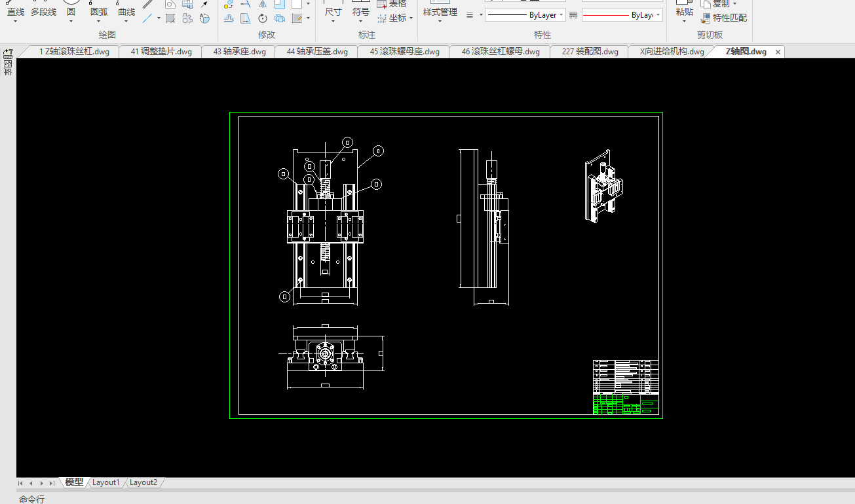This screenshot has height=504, width=855.
Task: Expand the Paste (粘贴) dropdown arrow
Action: (x=684, y=22)
